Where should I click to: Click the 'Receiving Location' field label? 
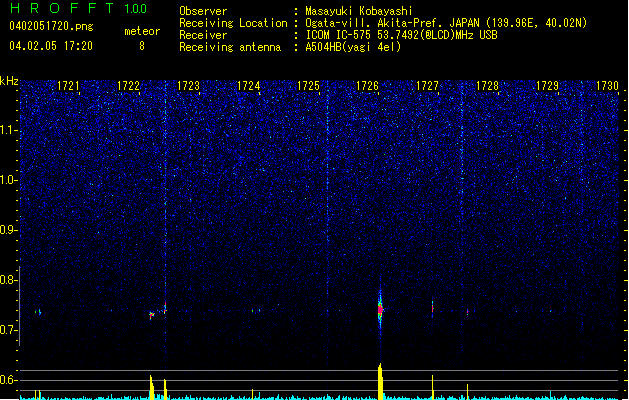[x=233, y=23]
